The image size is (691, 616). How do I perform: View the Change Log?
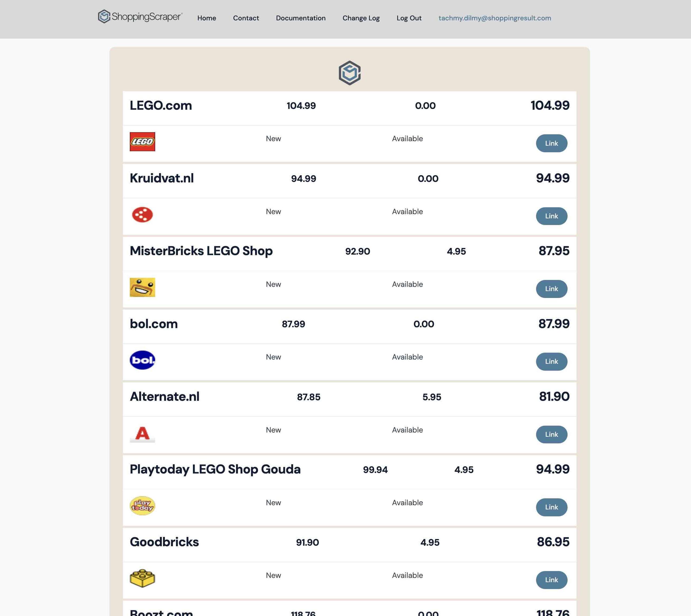(x=361, y=18)
